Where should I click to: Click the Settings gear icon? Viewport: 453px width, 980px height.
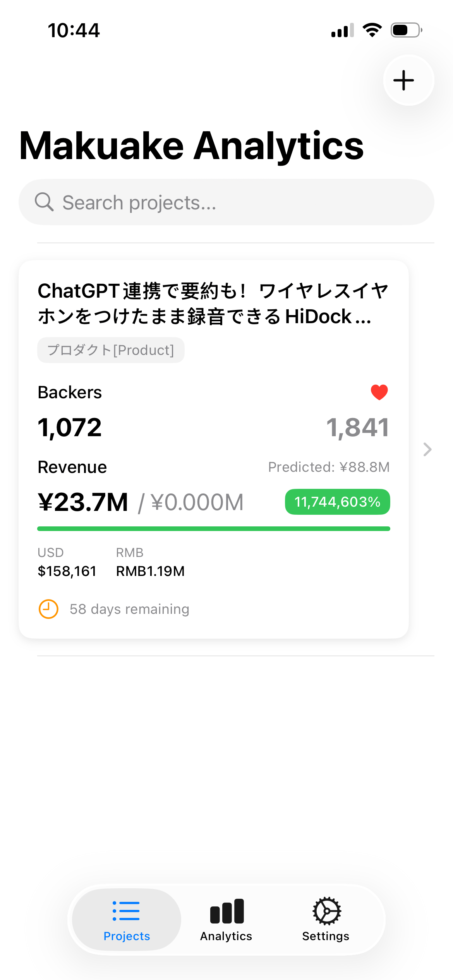tap(327, 911)
